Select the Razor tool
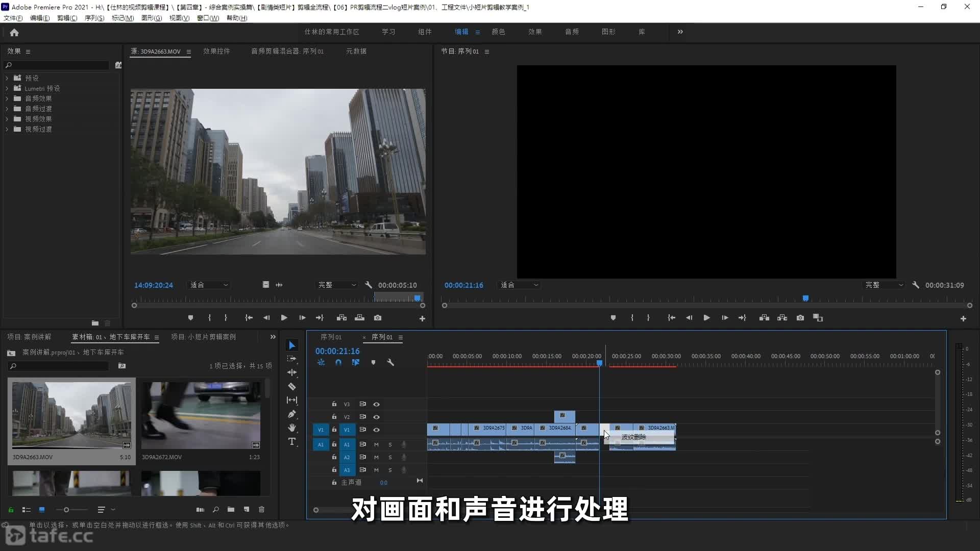Image resolution: width=980 pixels, height=551 pixels. pos(292,386)
